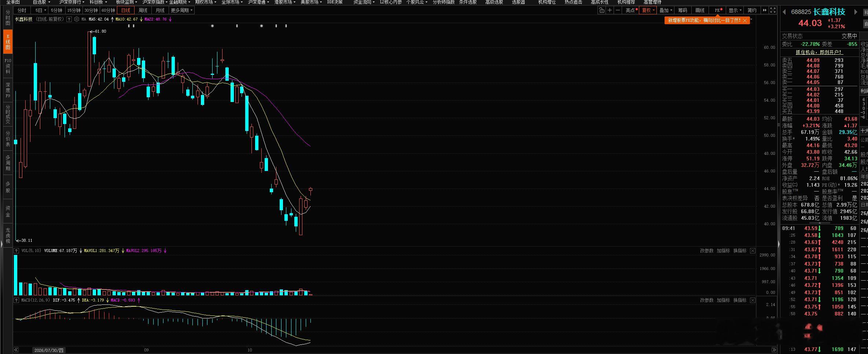Open MA indicator settings gear

pos(76,19)
